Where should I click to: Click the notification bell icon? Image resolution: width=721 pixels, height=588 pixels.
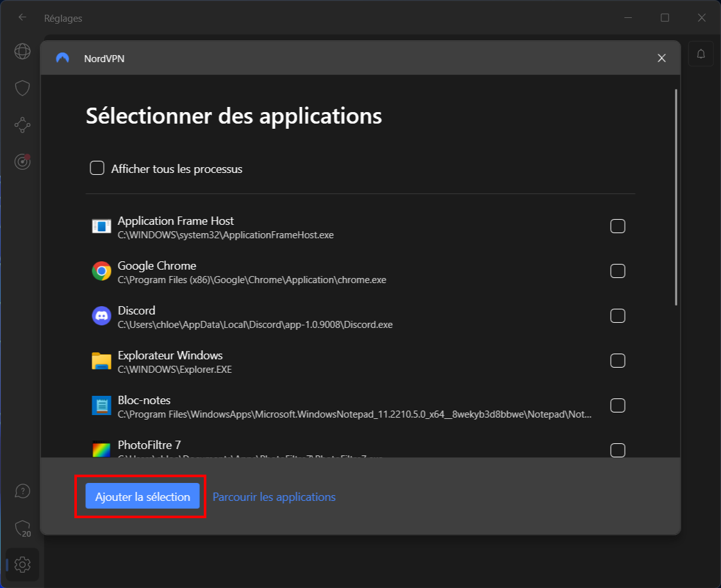[700, 54]
